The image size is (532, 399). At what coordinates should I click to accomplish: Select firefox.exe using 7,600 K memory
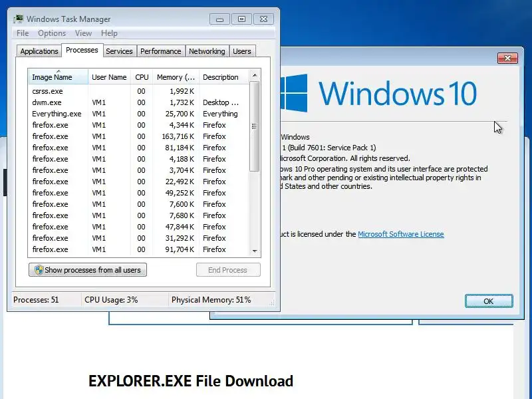[139, 204]
